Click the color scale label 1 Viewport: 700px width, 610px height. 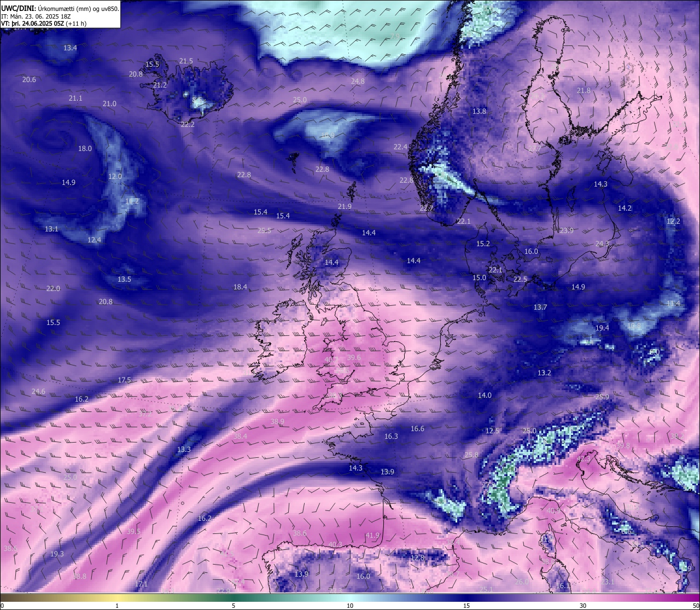coord(117,606)
